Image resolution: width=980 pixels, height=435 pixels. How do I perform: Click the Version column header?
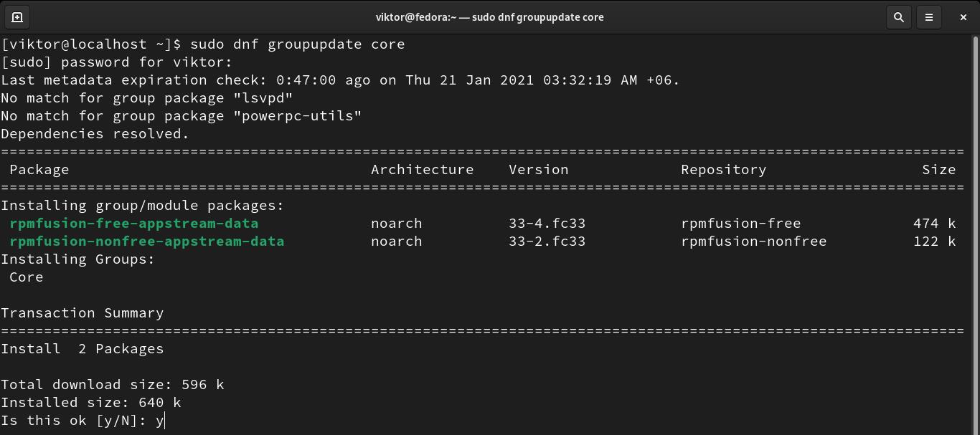(538, 170)
